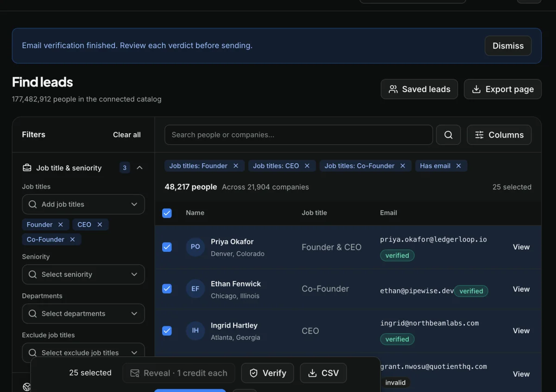Open the Columns settings
Image resolution: width=556 pixels, height=392 pixels.
pyautogui.click(x=499, y=135)
